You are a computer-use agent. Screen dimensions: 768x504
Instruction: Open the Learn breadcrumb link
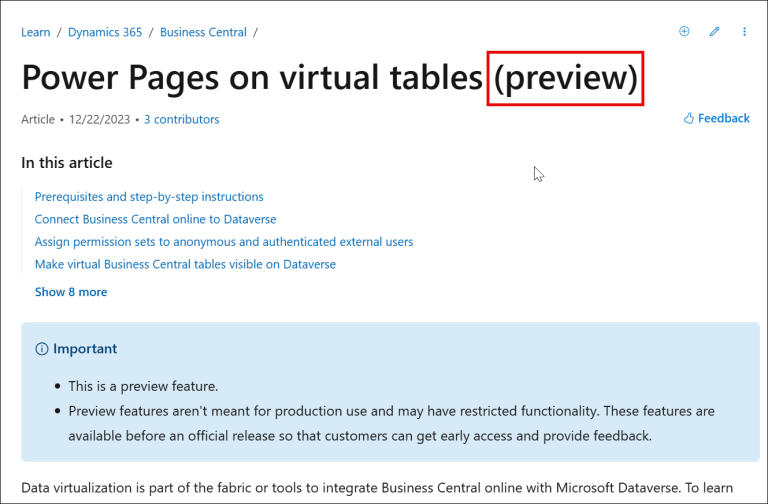point(35,32)
